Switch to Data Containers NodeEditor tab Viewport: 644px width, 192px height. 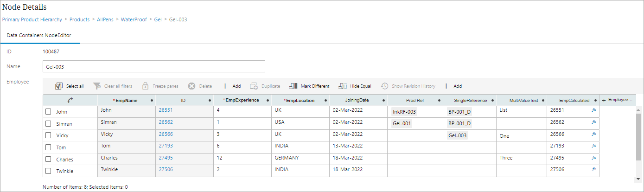[x=38, y=35]
